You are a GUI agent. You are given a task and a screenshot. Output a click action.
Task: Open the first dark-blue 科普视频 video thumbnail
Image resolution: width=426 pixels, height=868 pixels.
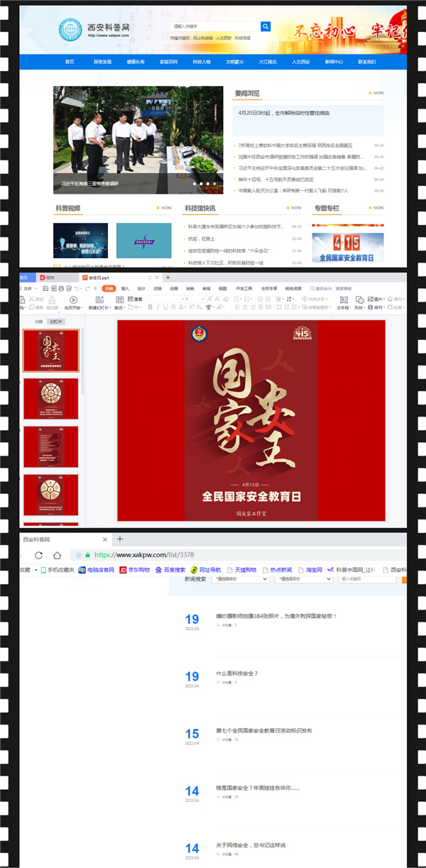[x=80, y=240]
